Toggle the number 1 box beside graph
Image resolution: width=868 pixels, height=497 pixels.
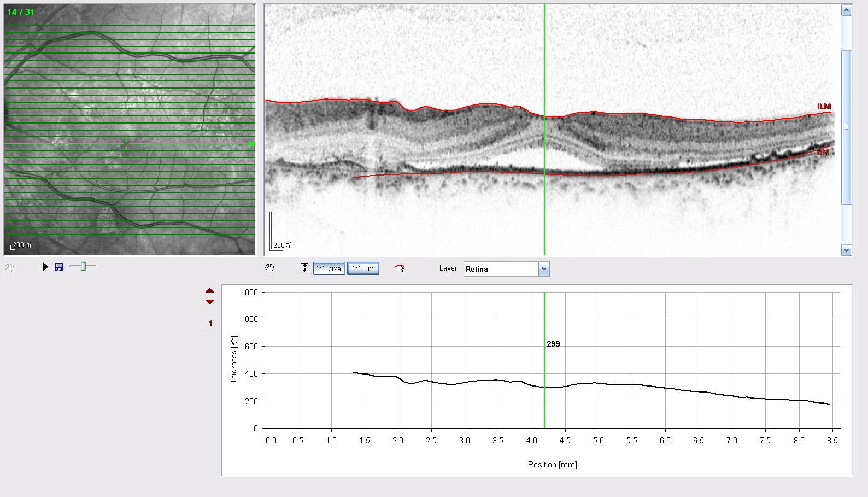click(210, 323)
